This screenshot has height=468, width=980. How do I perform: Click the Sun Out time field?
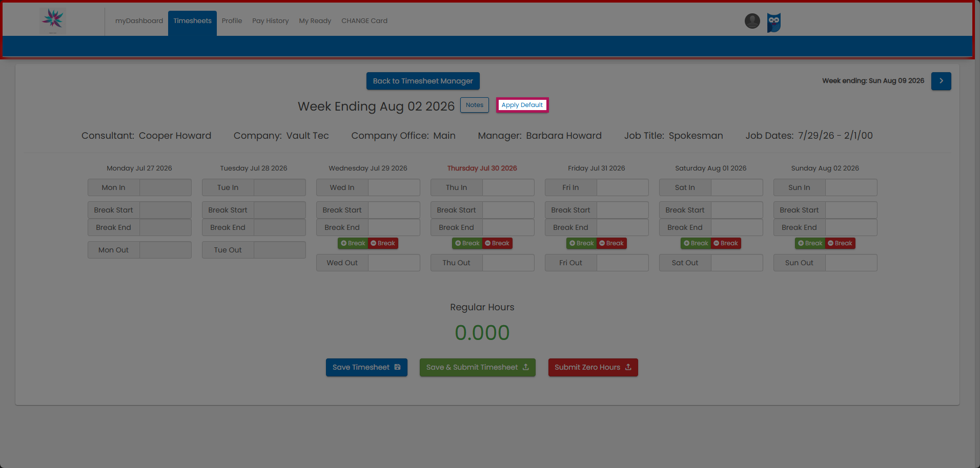[851, 263]
